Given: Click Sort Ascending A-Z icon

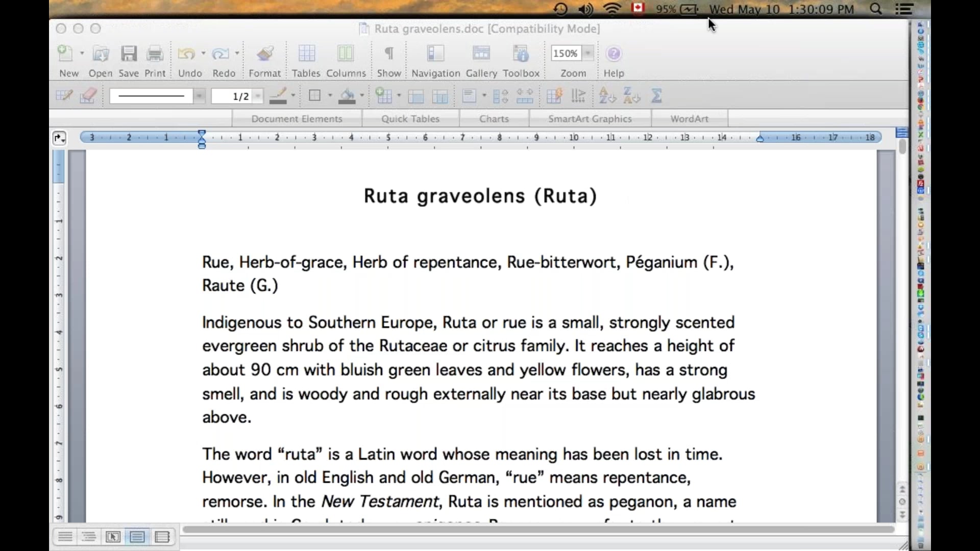Looking at the screenshot, I should 607,96.
